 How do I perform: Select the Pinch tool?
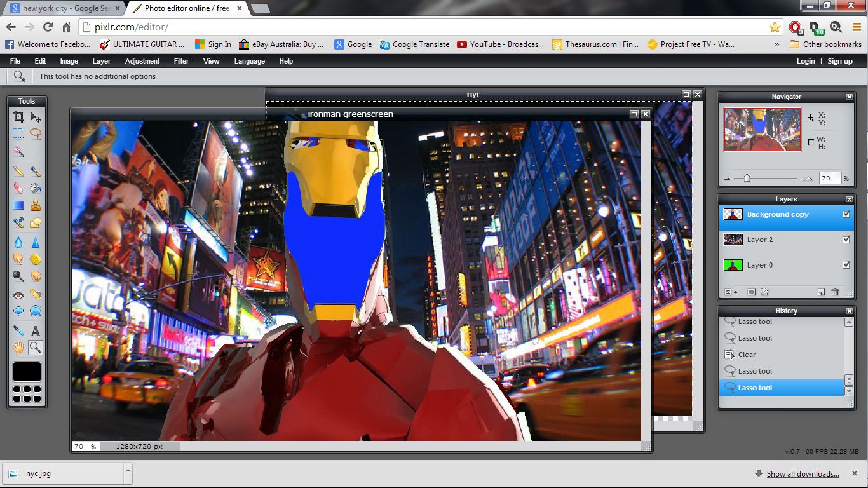pos(36,311)
